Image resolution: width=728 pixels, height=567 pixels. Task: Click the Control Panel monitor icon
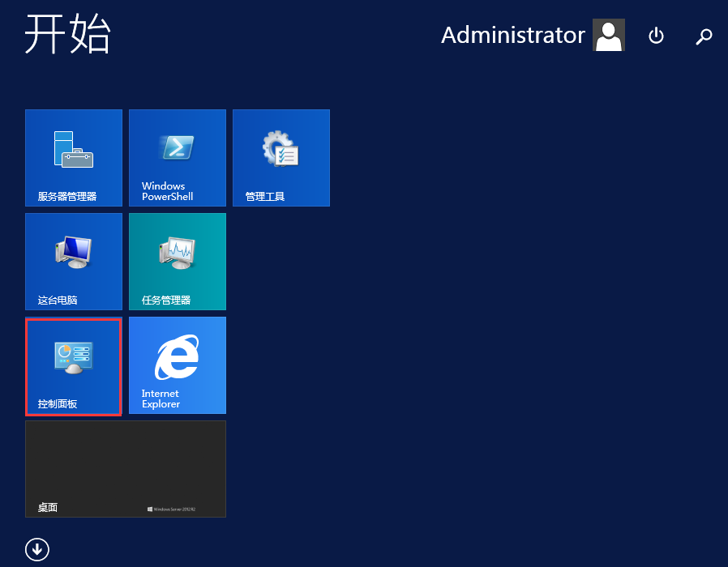73,354
